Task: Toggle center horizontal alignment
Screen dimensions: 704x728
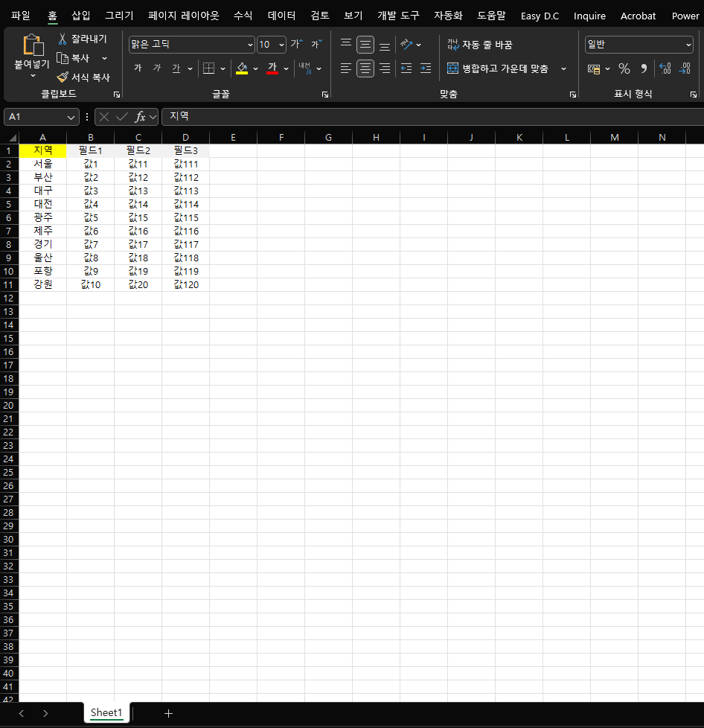Action: coord(365,68)
